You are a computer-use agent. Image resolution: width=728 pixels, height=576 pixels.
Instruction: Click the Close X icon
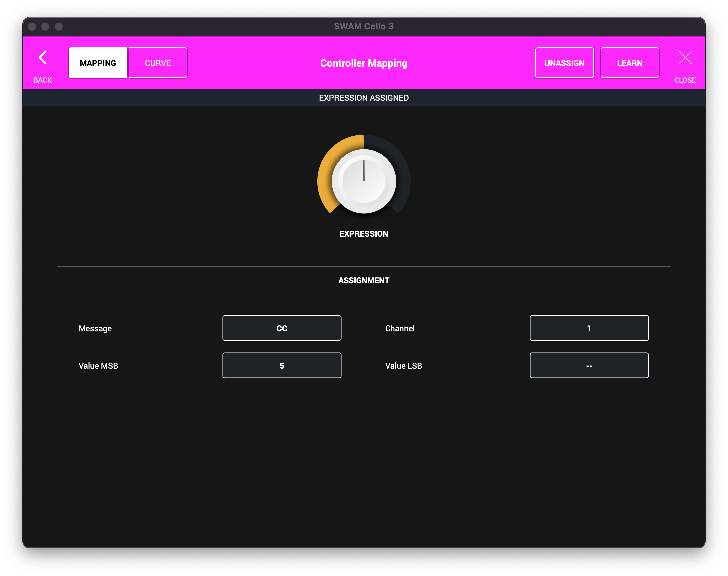tap(685, 57)
